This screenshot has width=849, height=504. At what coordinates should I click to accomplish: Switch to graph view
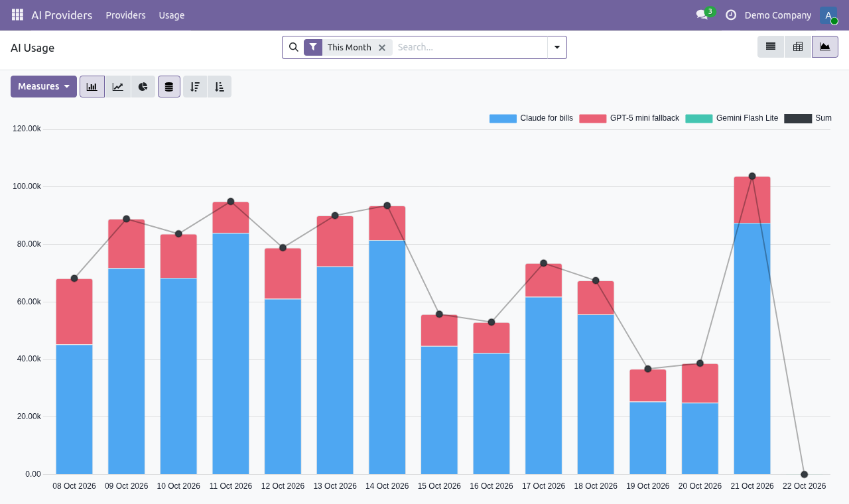click(825, 46)
